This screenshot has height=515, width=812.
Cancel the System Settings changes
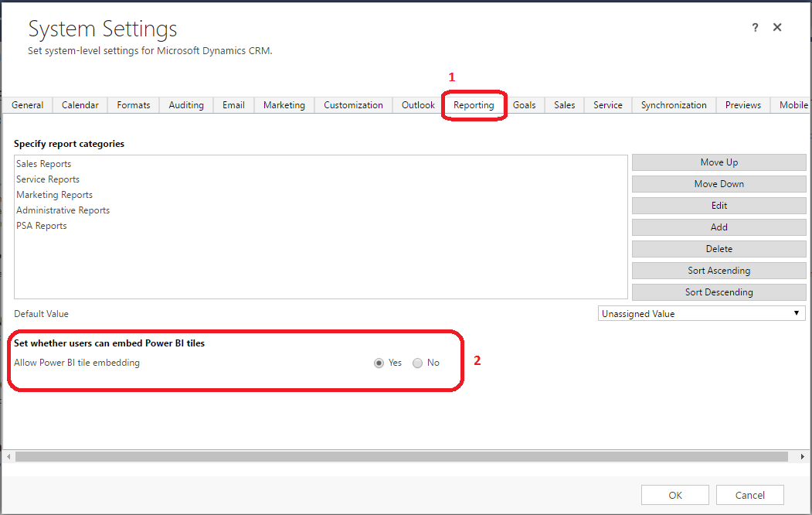749,495
